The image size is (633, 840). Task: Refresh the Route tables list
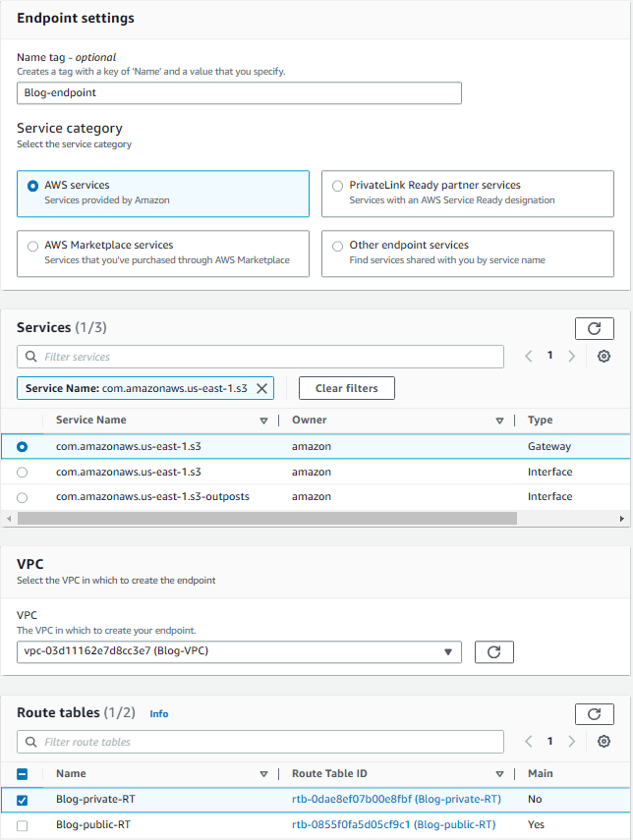tap(594, 714)
